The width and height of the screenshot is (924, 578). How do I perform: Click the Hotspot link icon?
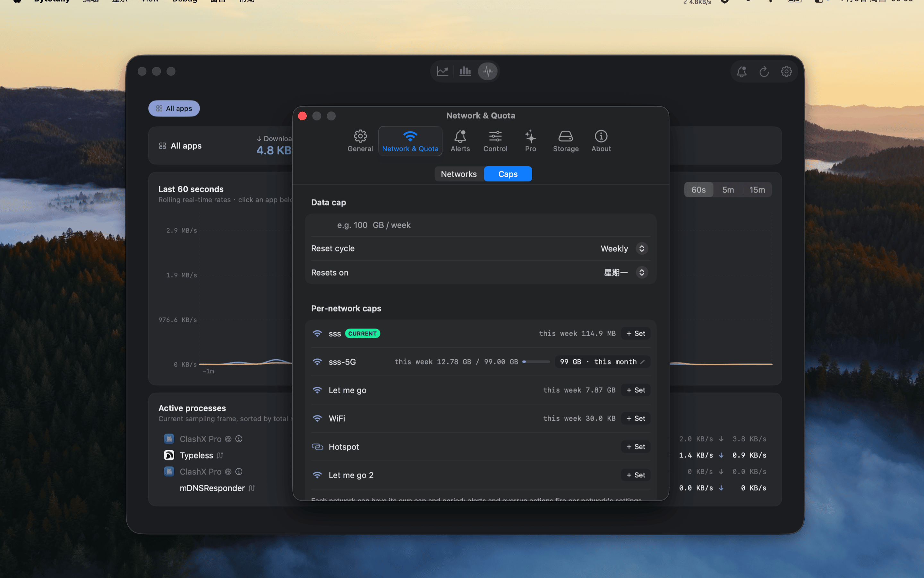(317, 446)
